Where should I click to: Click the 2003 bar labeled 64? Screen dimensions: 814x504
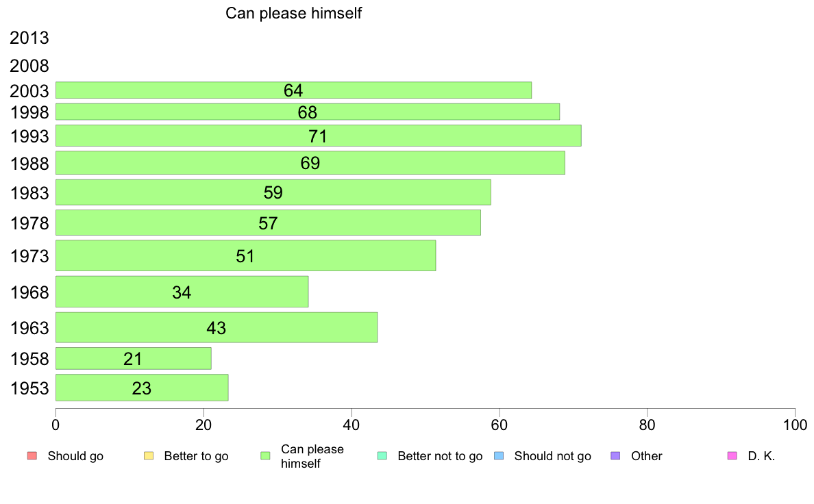coord(293,90)
